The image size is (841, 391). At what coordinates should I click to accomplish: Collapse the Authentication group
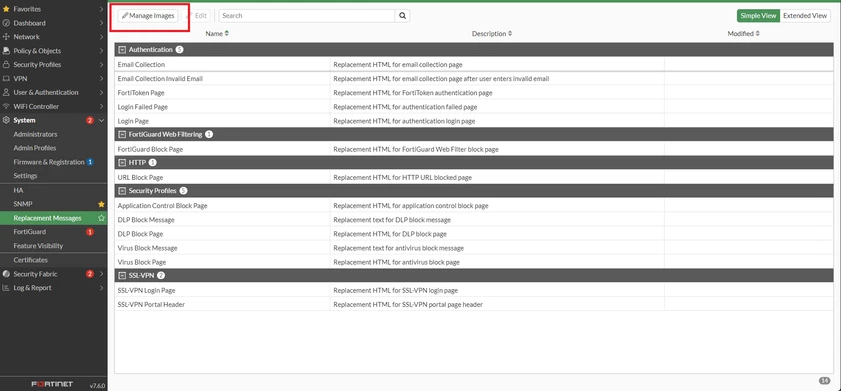click(122, 50)
